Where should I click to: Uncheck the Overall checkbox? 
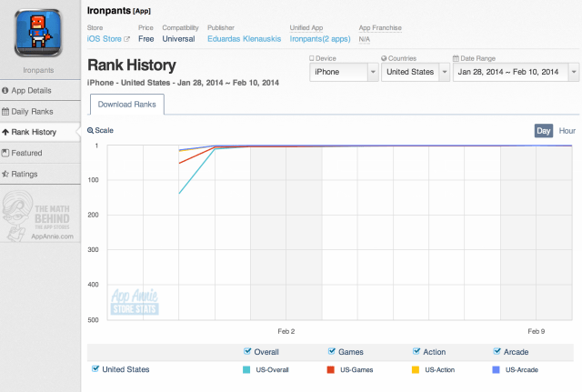pos(248,351)
